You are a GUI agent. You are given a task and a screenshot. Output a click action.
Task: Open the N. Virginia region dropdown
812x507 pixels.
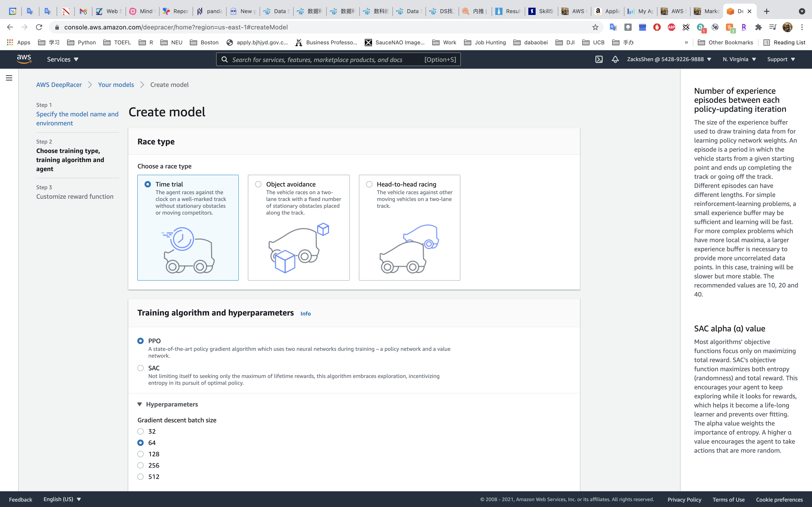(x=739, y=59)
